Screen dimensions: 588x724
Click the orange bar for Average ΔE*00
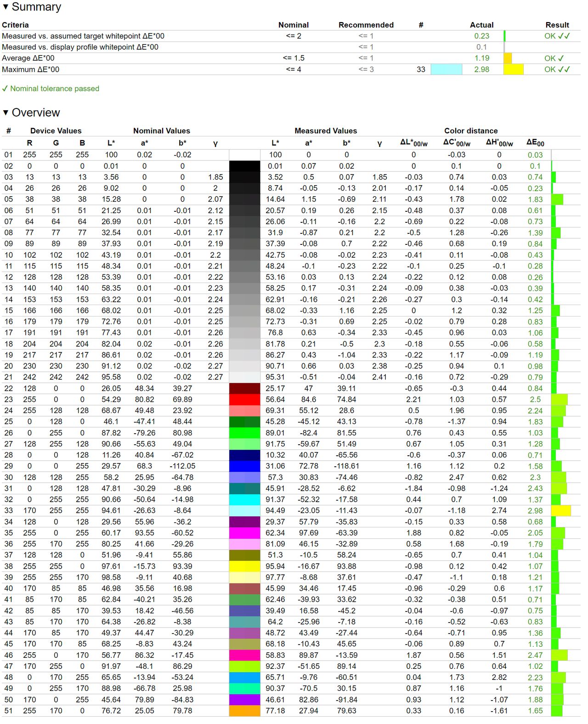tap(508, 58)
